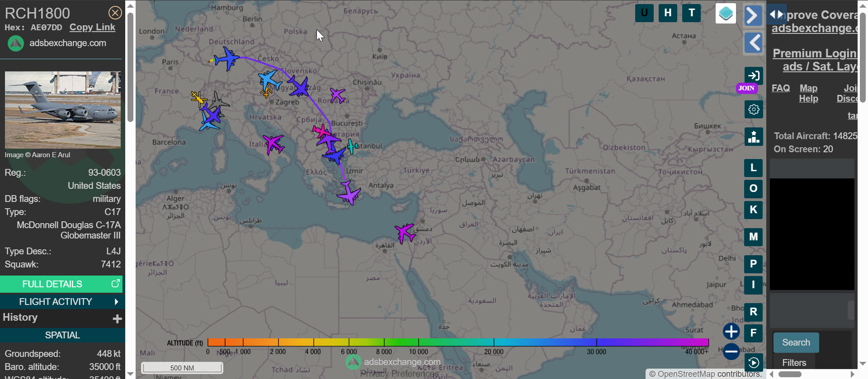Click the RCH1800 callsign title
The image size is (868, 379).
pyautogui.click(x=38, y=13)
